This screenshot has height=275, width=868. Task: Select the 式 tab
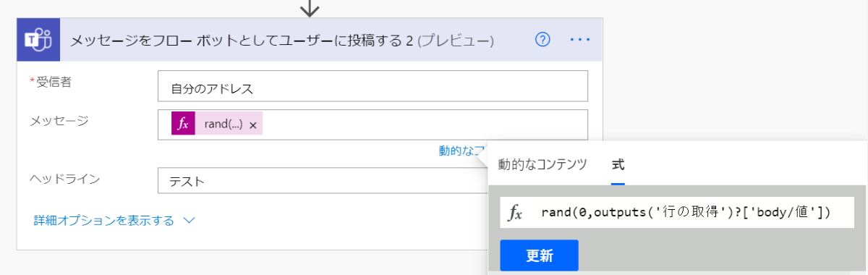click(x=618, y=164)
